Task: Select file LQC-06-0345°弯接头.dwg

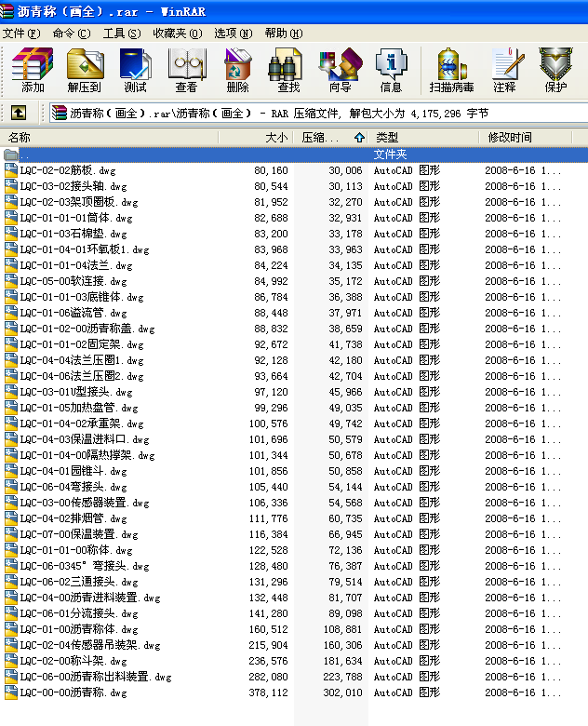Action: coord(85,566)
